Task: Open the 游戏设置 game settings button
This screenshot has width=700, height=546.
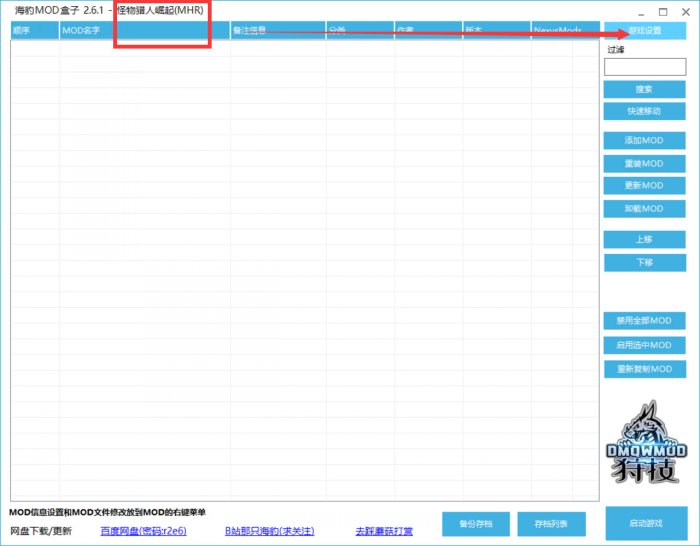Action: point(644,31)
